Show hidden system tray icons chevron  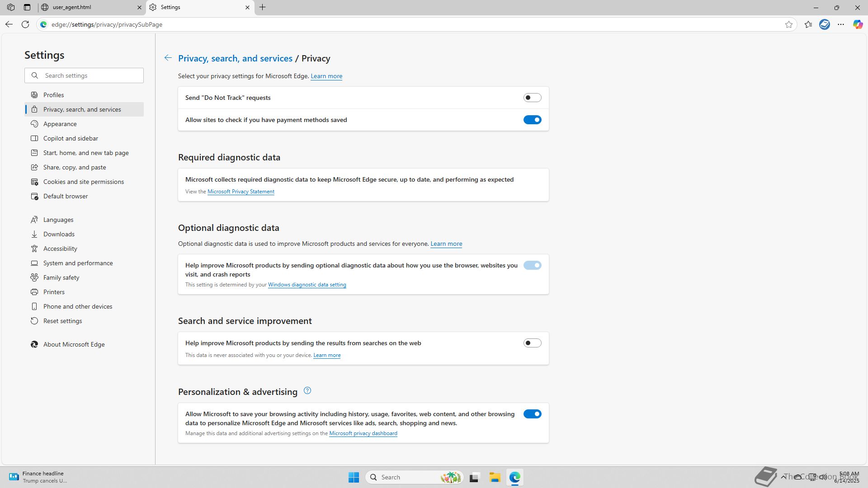point(783,477)
